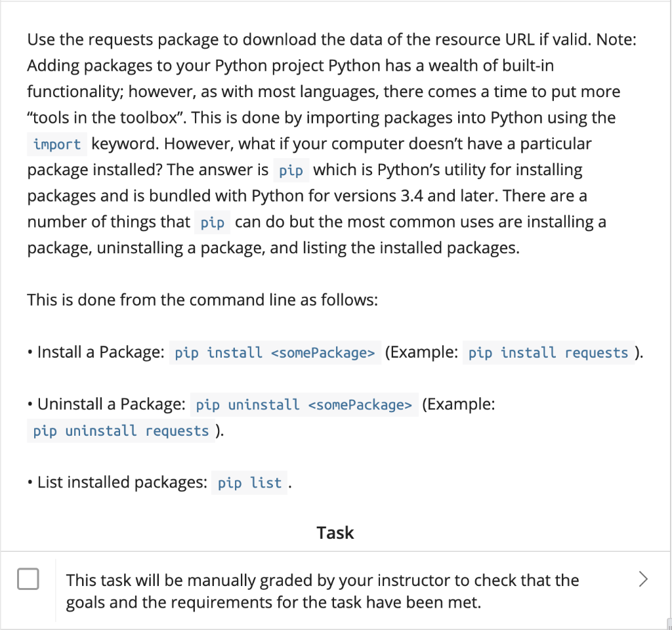Click the 'pip list' code snippet
This screenshot has height=630, width=672.
249,483
